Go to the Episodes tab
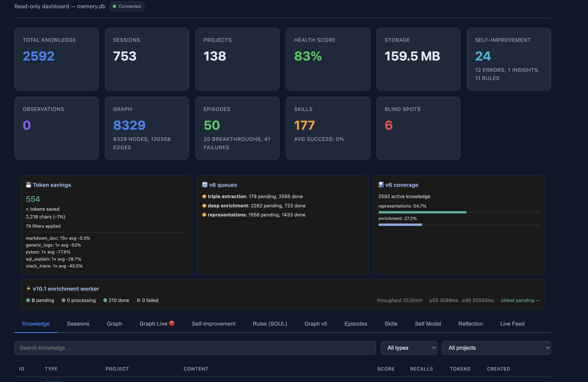 coord(356,324)
